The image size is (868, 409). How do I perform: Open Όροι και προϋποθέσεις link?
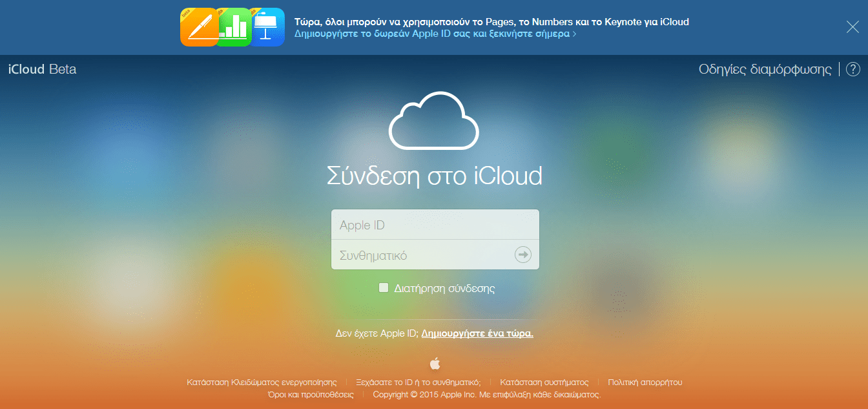click(311, 394)
